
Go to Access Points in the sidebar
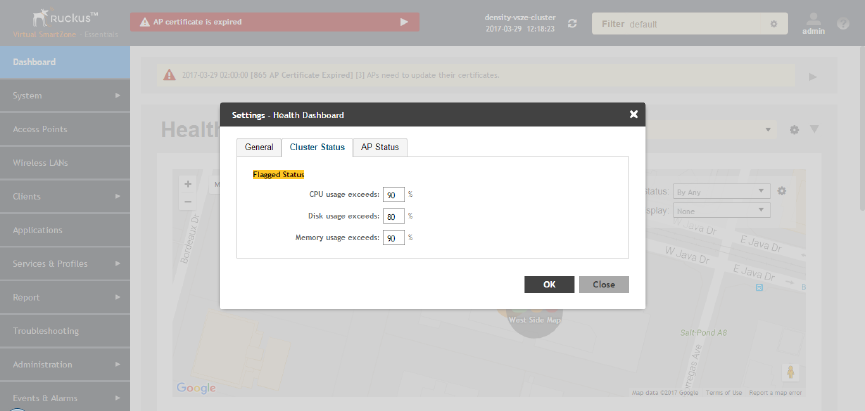pos(65,129)
